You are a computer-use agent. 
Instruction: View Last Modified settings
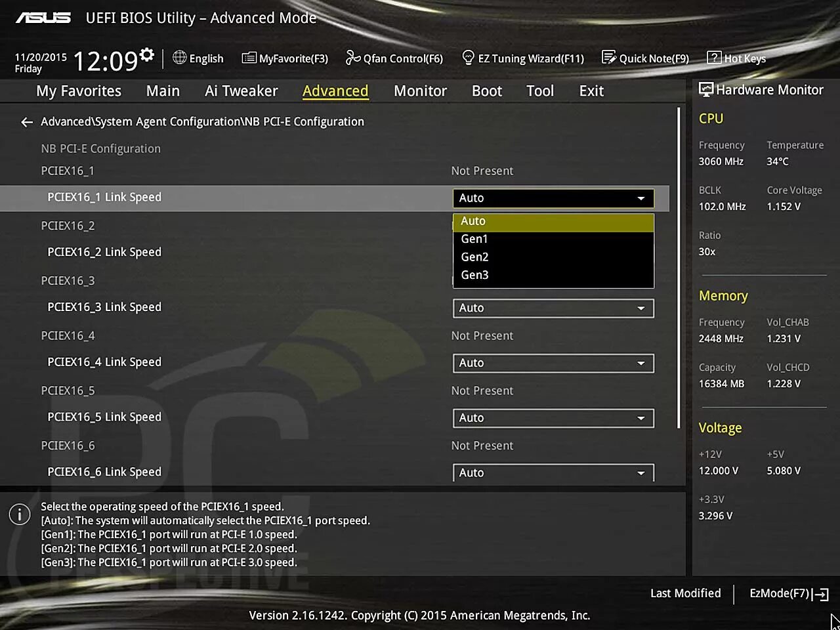click(x=685, y=593)
